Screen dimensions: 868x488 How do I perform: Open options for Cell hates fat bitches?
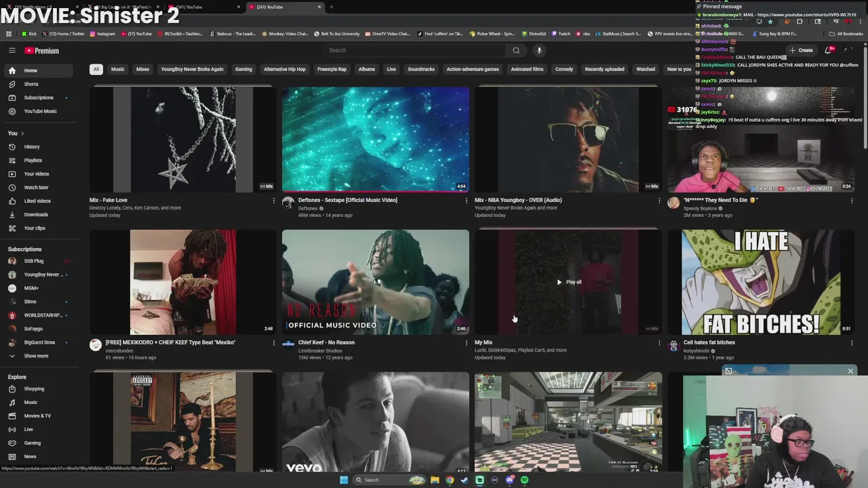pyautogui.click(x=852, y=343)
